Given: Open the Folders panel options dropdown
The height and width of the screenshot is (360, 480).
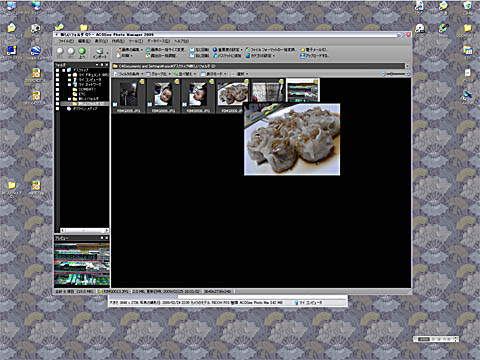Looking at the screenshot, I should click(x=97, y=65).
